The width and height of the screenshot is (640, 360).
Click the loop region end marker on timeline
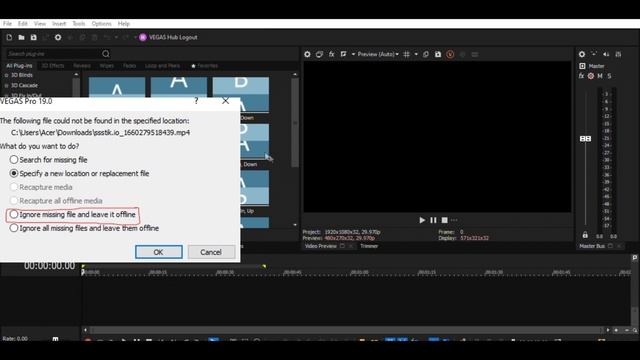click(x=264, y=266)
